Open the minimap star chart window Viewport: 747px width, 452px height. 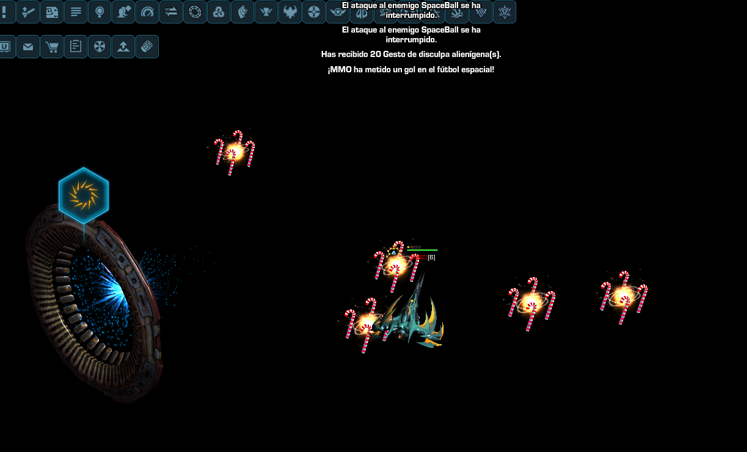(52, 12)
